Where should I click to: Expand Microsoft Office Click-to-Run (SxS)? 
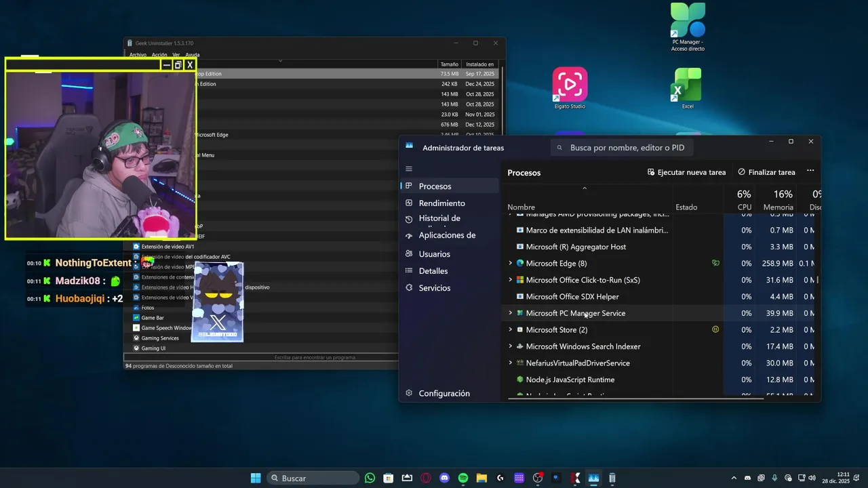(511, 280)
